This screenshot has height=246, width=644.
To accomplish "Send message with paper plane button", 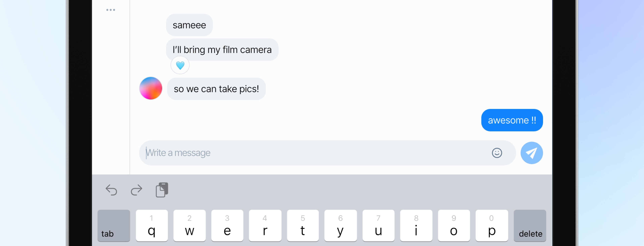I will (531, 153).
